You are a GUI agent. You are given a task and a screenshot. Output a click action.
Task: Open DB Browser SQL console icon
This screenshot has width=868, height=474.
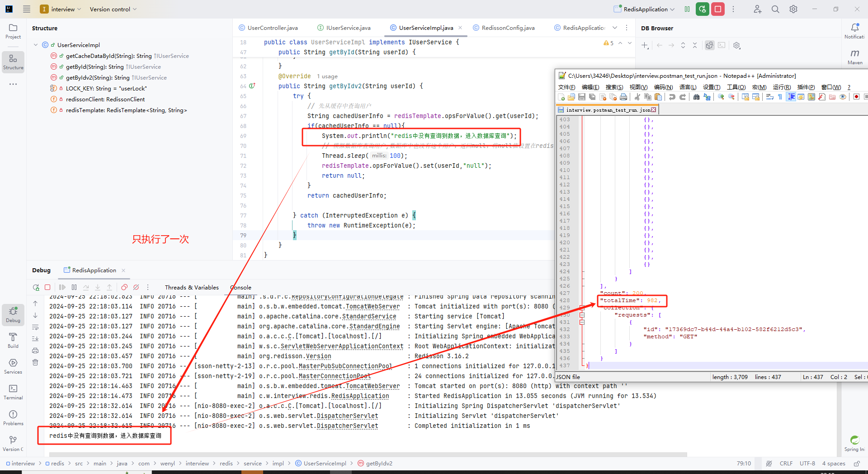point(722,45)
